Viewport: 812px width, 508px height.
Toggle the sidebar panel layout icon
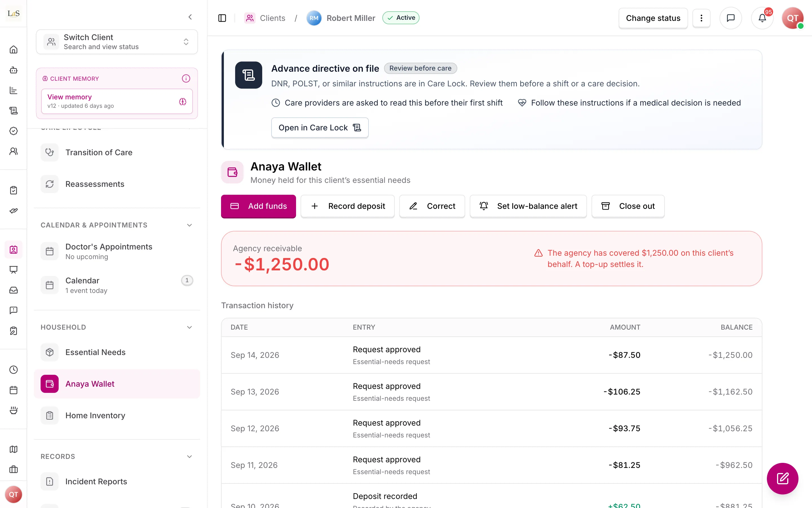[222, 18]
